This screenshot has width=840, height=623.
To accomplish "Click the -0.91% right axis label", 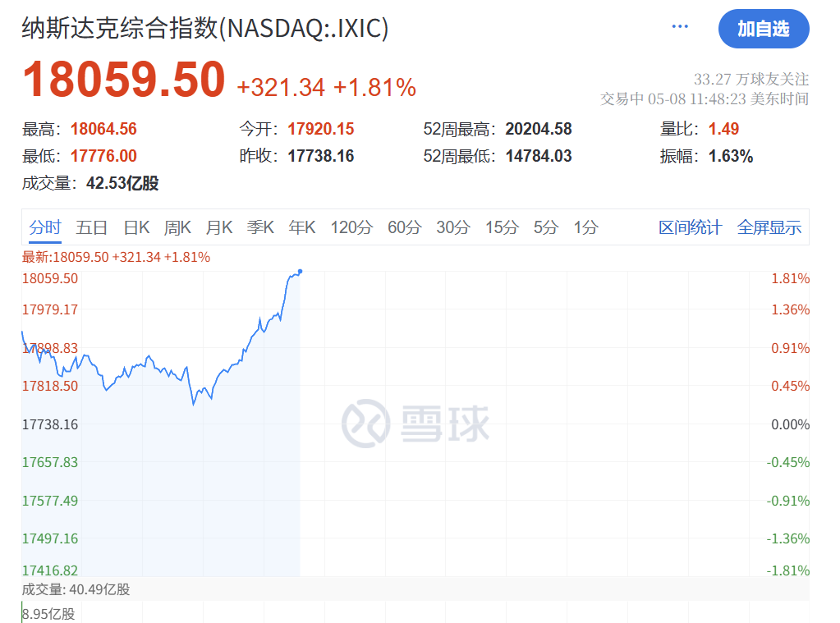I will click(x=788, y=501).
